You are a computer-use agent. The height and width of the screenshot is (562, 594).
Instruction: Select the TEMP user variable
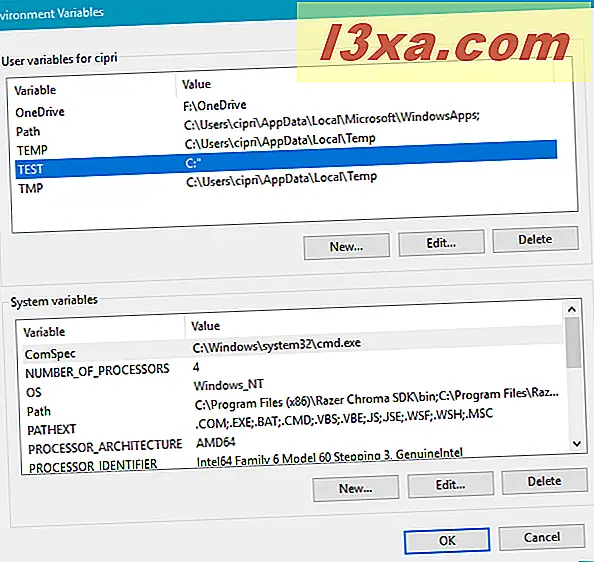pyautogui.click(x=287, y=145)
